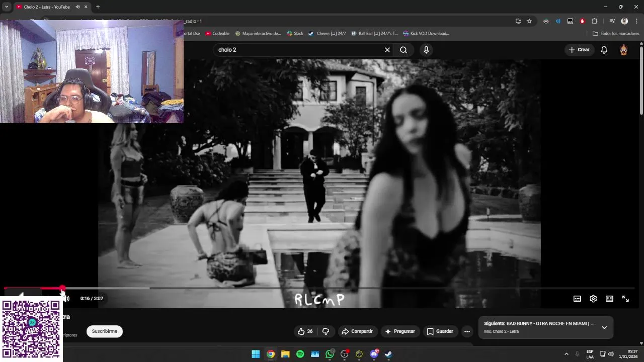
Task: Open Chrome tab search dropdown arrow
Action: pyautogui.click(x=7, y=7)
